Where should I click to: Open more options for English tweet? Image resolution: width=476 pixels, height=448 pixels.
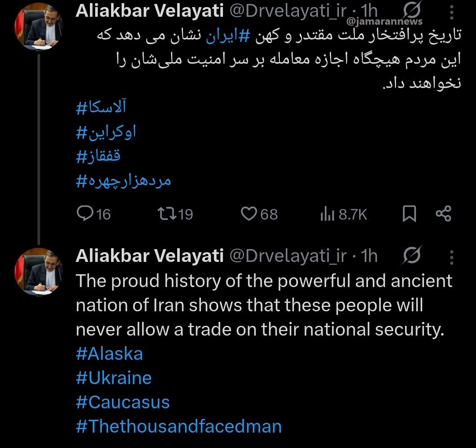451,256
